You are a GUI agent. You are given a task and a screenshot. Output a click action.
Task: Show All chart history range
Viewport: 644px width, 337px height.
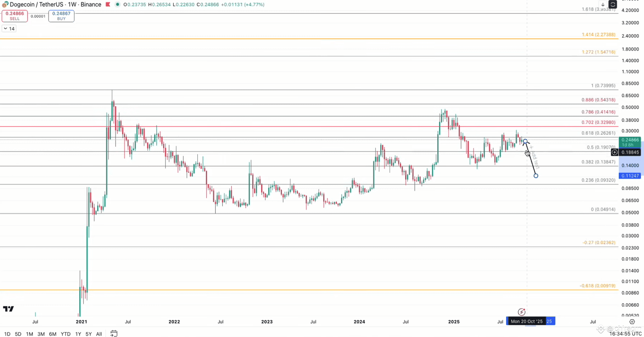(99, 334)
